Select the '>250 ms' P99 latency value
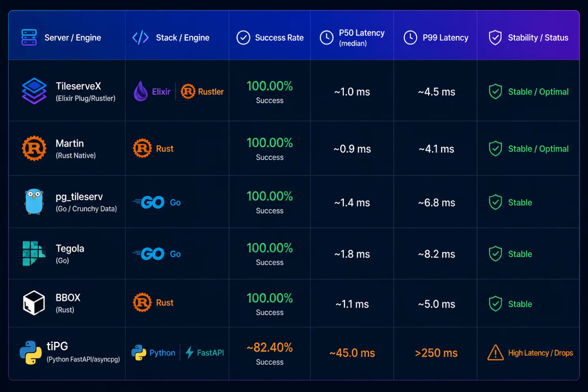The image size is (588, 392). [436, 353]
